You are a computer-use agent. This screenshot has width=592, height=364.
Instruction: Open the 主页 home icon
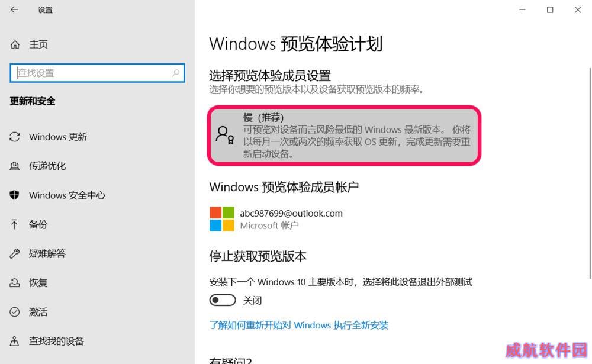pyautogui.click(x=15, y=44)
